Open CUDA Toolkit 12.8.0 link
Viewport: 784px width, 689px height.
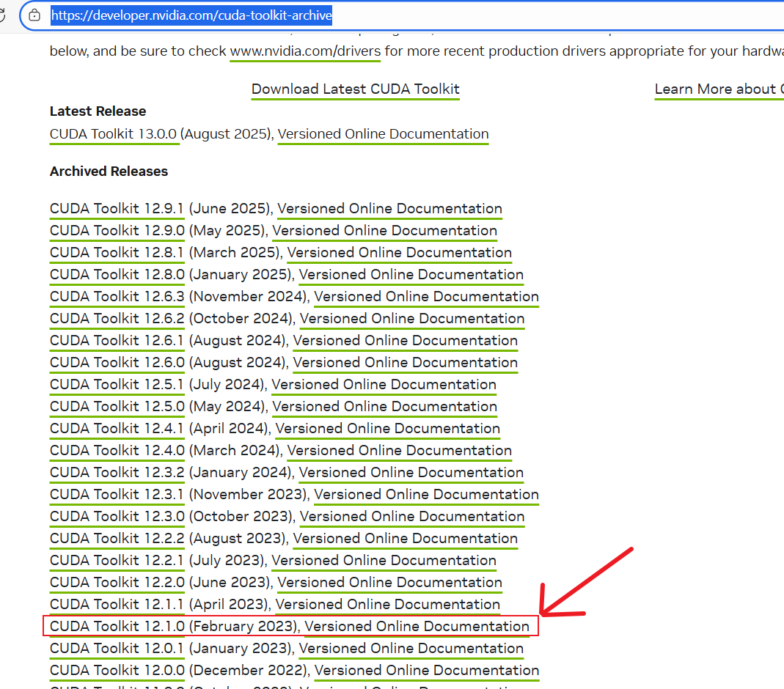pos(117,274)
